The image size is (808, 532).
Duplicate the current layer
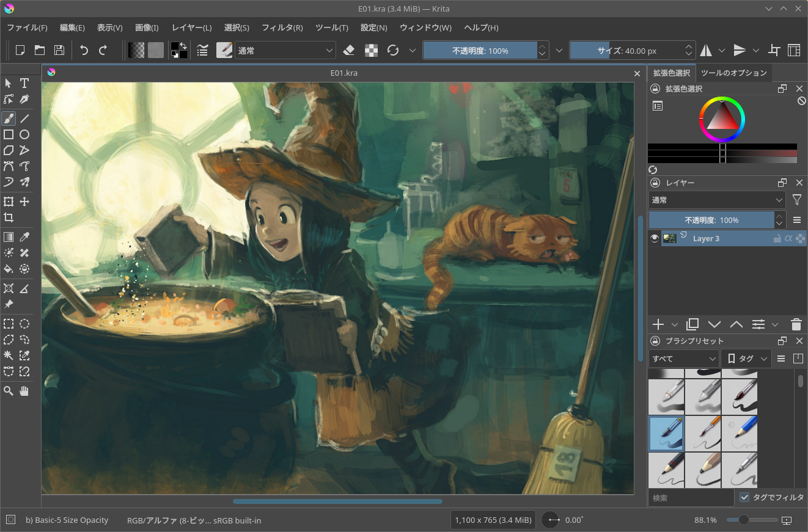692,324
